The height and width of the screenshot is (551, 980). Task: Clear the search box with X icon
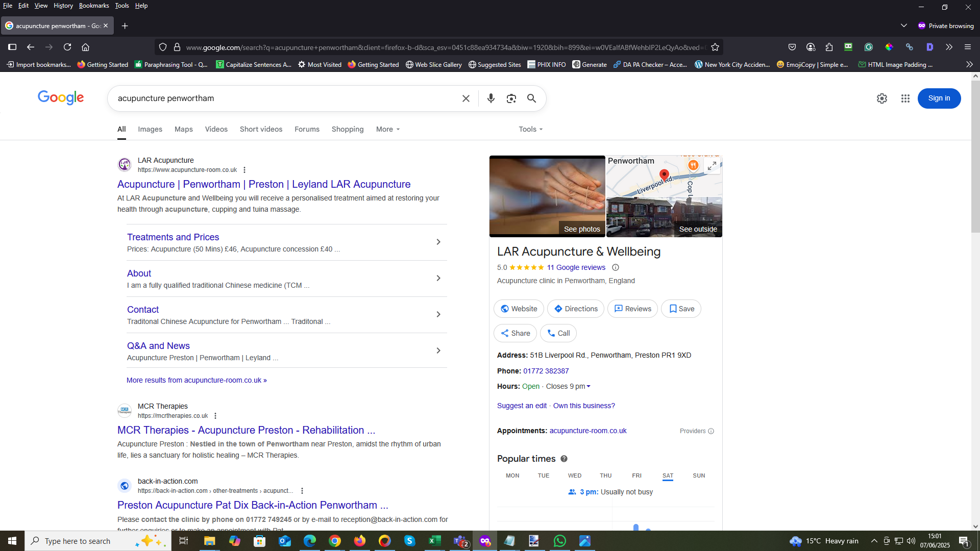tap(465, 98)
